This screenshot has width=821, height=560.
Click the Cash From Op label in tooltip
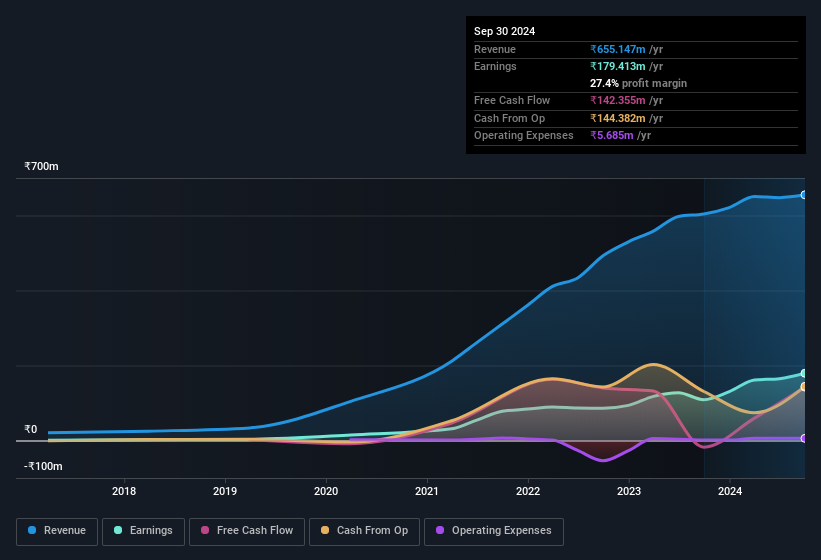509,118
